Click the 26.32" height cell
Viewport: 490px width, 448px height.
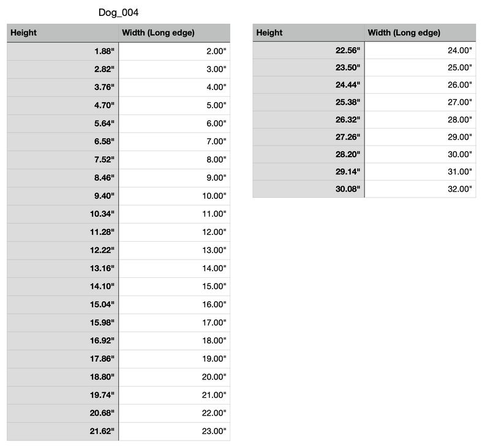(x=309, y=119)
